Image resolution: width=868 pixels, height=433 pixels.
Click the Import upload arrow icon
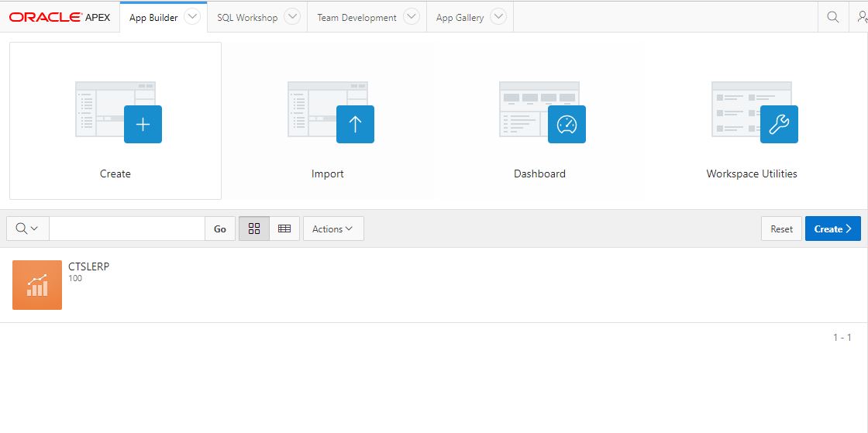356,125
